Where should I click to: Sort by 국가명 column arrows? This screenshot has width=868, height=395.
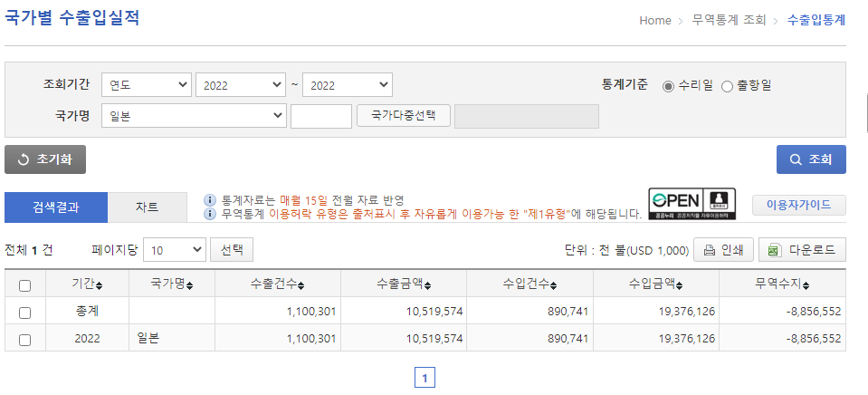click(190, 285)
